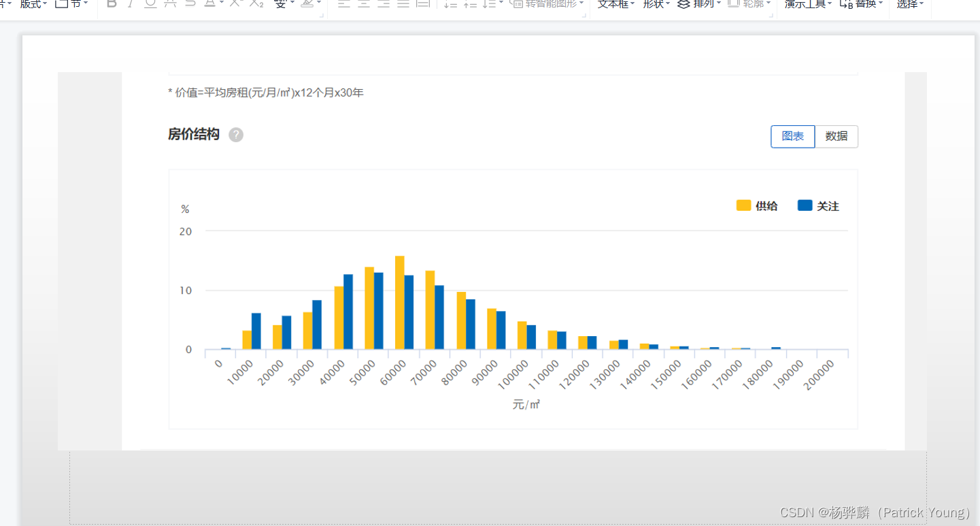Viewport: 980px width, 526px height.
Task: Click the 房价结构 heading
Action: (x=194, y=134)
